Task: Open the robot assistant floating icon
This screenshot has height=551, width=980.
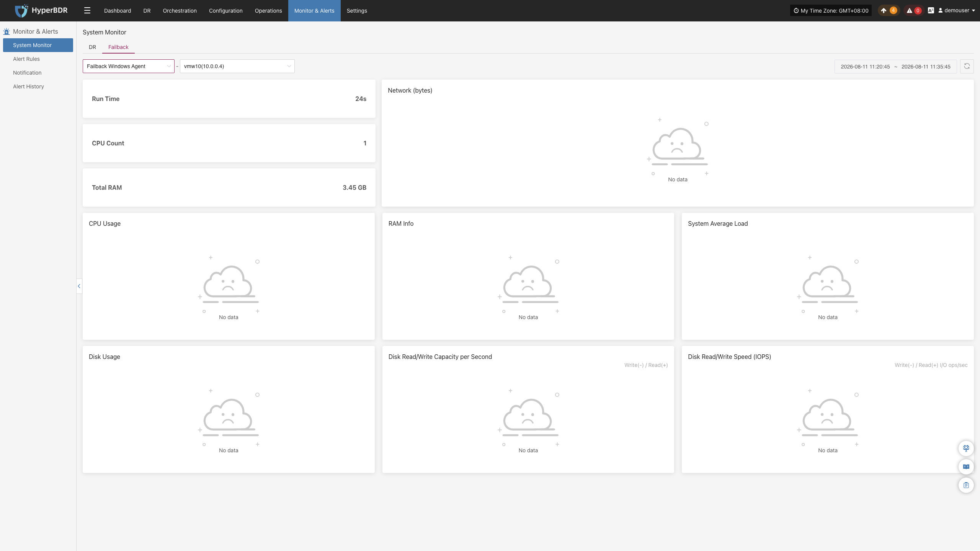Action: coord(966,448)
